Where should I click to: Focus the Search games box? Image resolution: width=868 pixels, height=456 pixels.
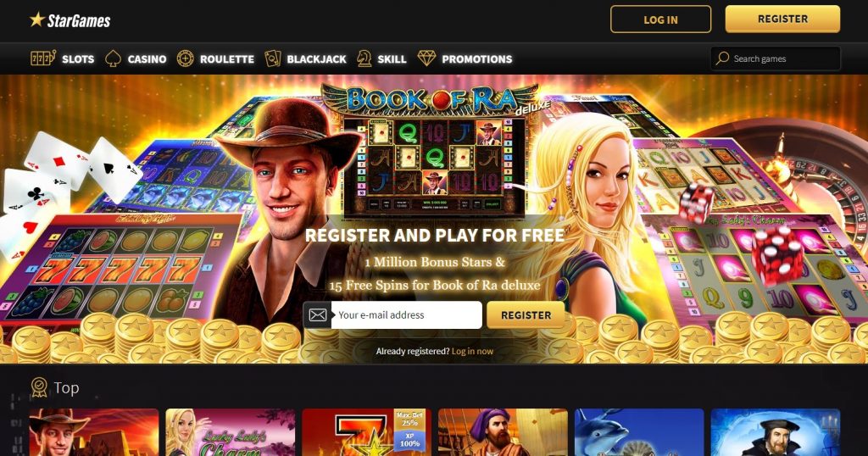pos(775,58)
